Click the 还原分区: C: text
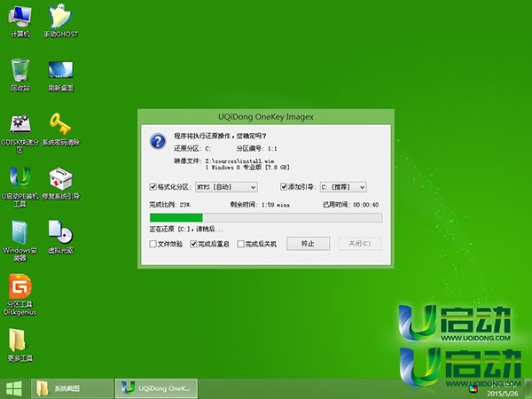Image resolution: width=532 pixels, height=399 pixels. coord(192,149)
